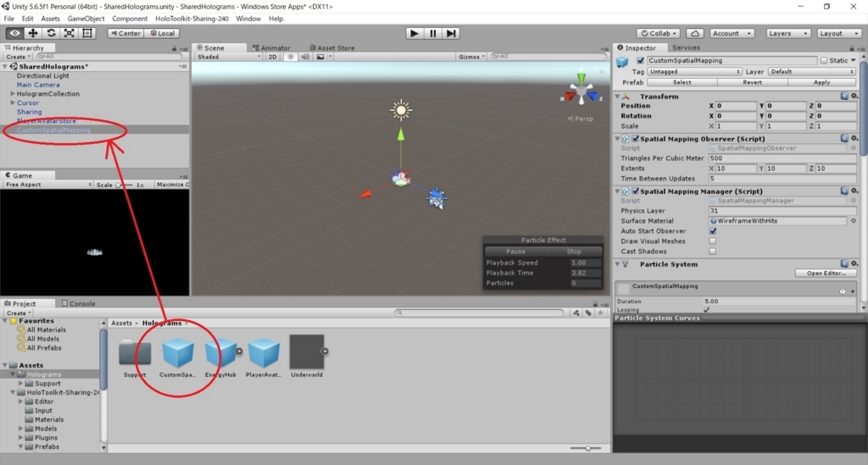868x465 pixels.
Task: Click search by type icon in Project
Action: (576, 313)
